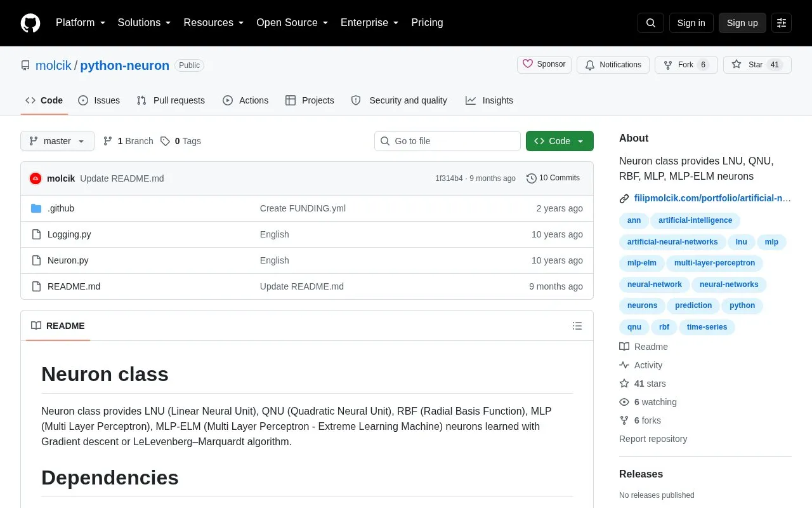Switch to the Pull requests tab
The image size is (812, 508).
tap(171, 100)
